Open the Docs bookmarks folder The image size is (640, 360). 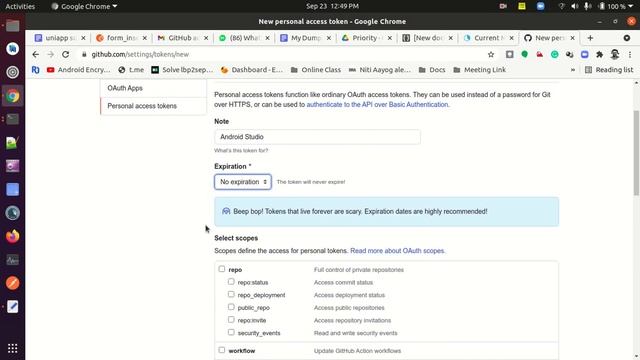[x=432, y=70]
